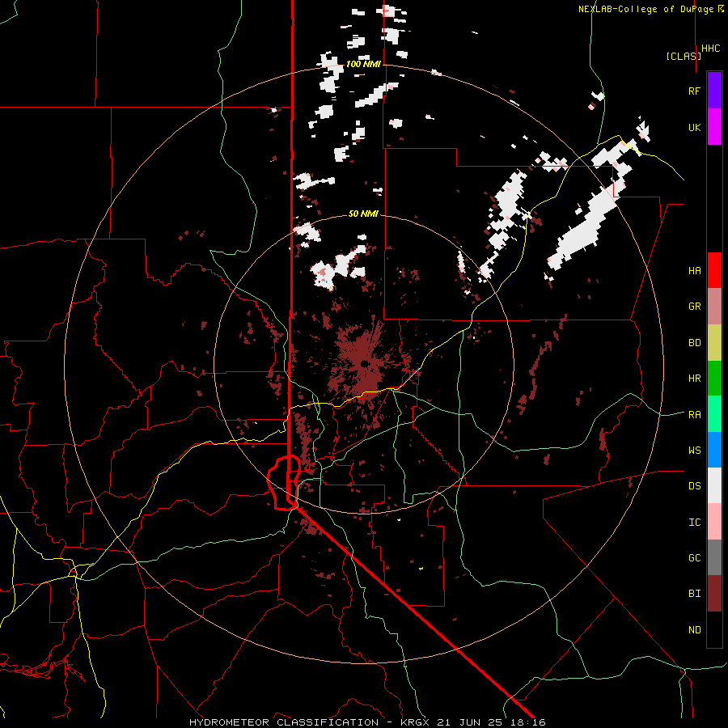This screenshot has height=728, width=728.
Task: Click the HHC product label
Action: point(710,49)
